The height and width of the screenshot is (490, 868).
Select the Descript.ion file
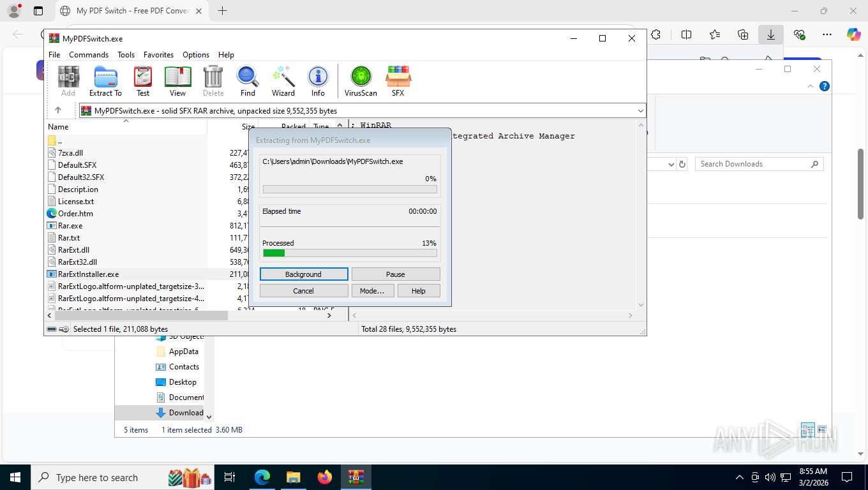tap(78, 189)
